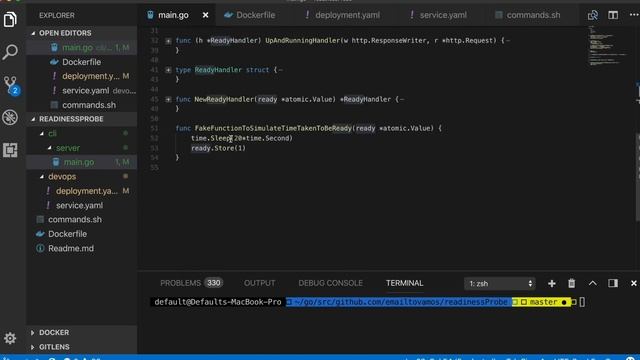Expand the DOCKER section

coord(82,332)
